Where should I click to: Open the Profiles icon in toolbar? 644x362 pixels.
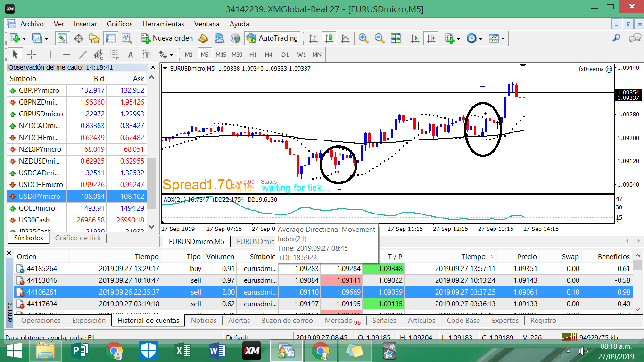(x=36, y=38)
